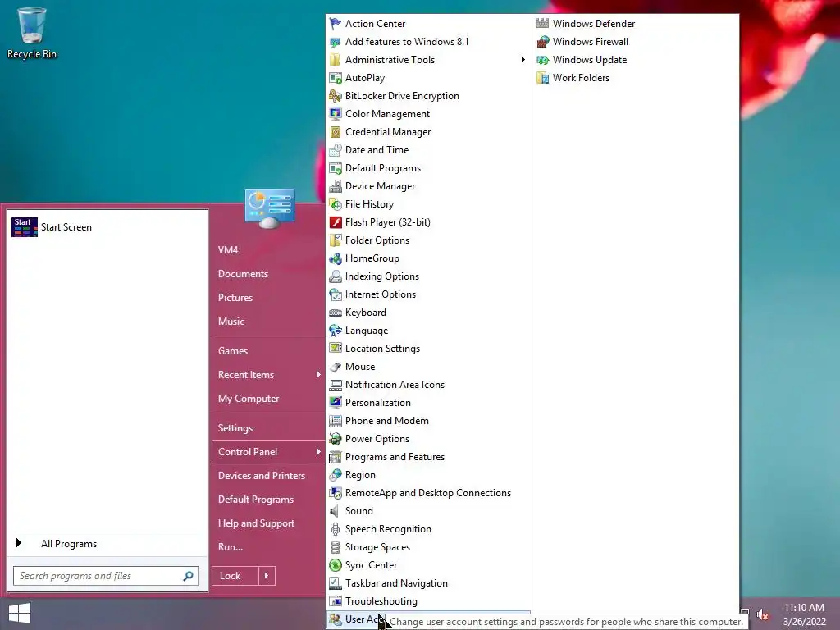
Task: Expand Recent Items submenu arrow
Action: pyautogui.click(x=319, y=374)
